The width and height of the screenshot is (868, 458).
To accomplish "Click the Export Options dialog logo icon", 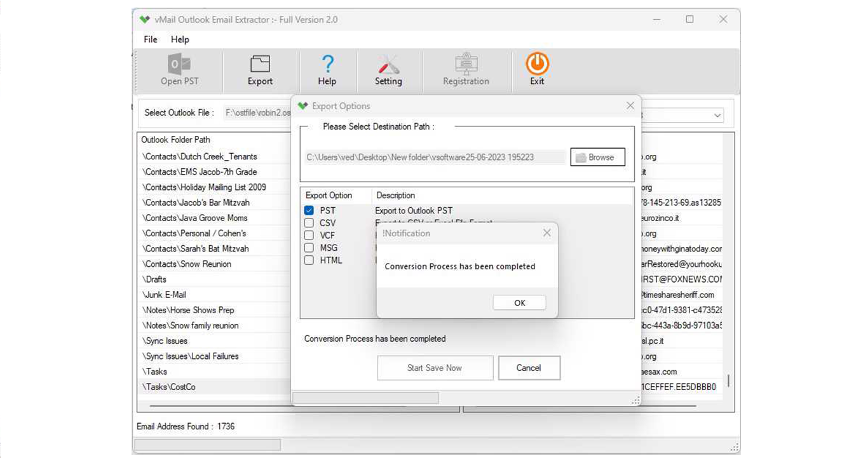I will (302, 106).
